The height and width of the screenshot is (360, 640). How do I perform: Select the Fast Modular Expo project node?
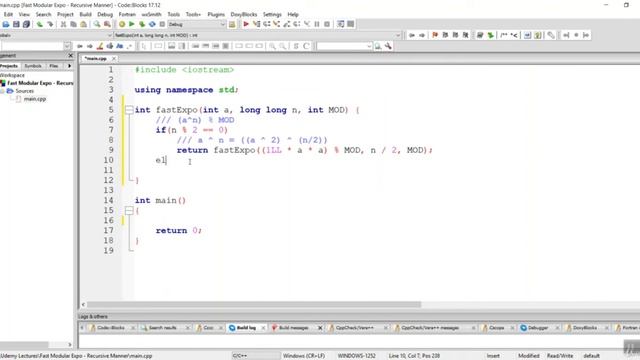click(40, 83)
